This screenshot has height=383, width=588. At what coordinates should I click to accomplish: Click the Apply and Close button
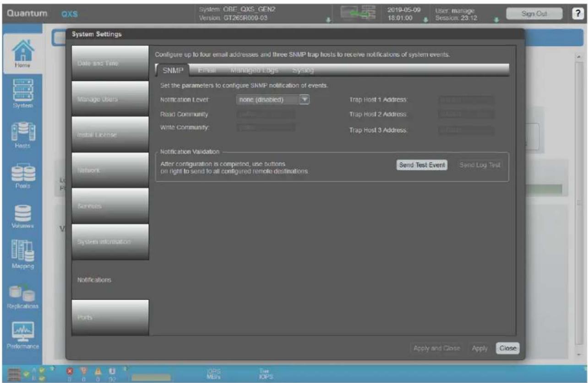click(437, 348)
